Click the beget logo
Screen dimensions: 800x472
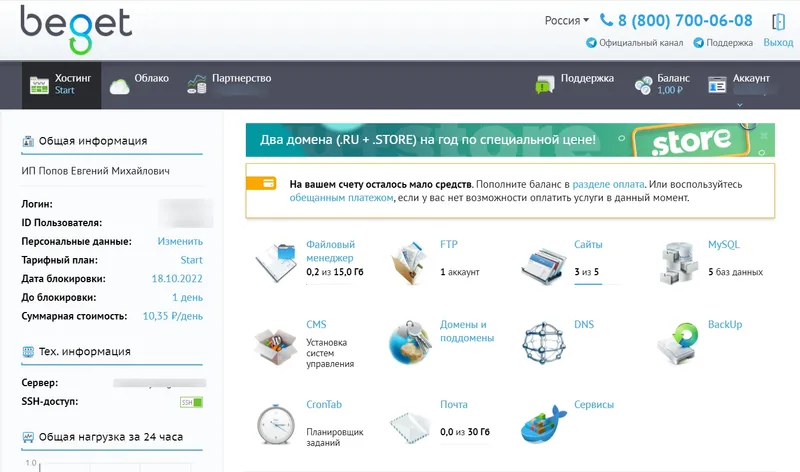(x=76, y=29)
